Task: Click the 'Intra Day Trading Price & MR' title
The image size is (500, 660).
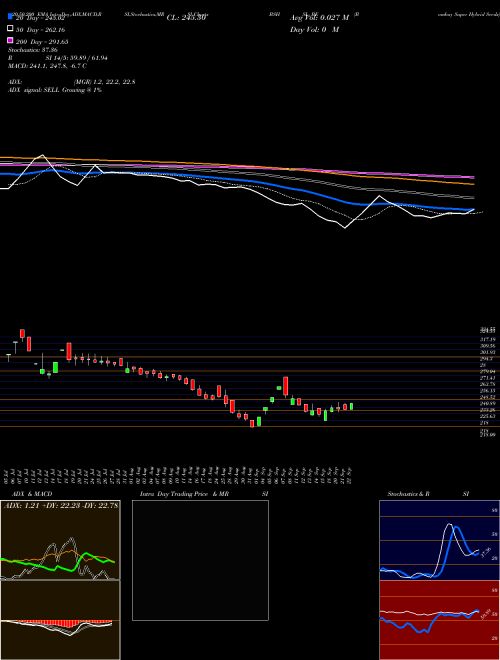Action: pyautogui.click(x=184, y=494)
